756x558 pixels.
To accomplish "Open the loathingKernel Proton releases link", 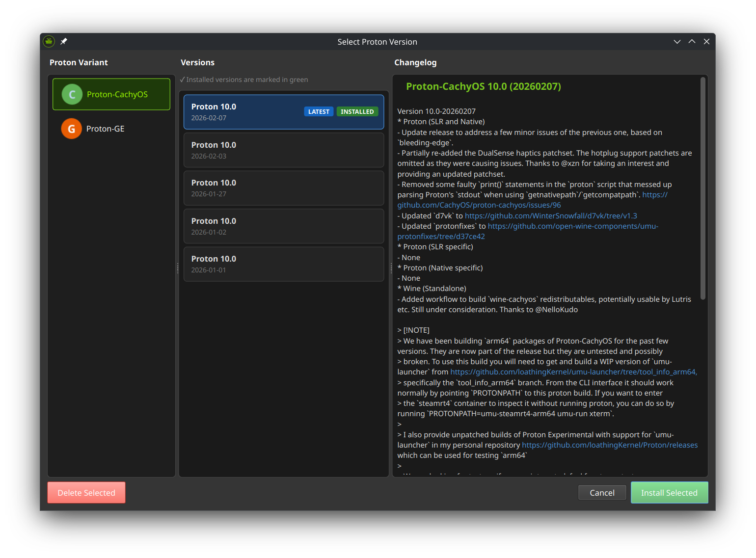I will [x=609, y=445].
